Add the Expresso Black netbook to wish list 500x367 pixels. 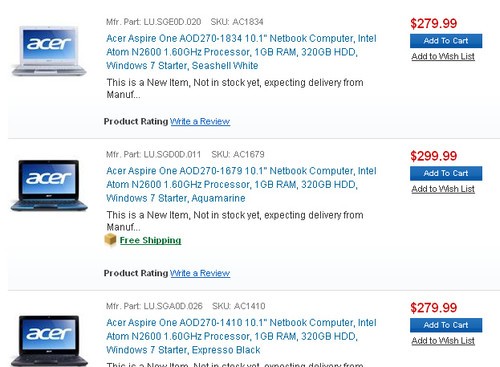[443, 341]
